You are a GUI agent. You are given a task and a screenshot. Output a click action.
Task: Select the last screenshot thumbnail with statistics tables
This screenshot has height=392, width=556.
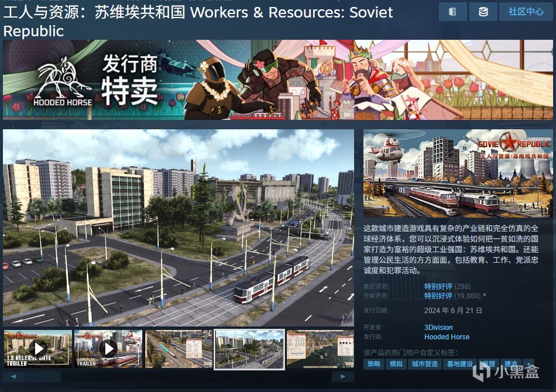click(320, 349)
